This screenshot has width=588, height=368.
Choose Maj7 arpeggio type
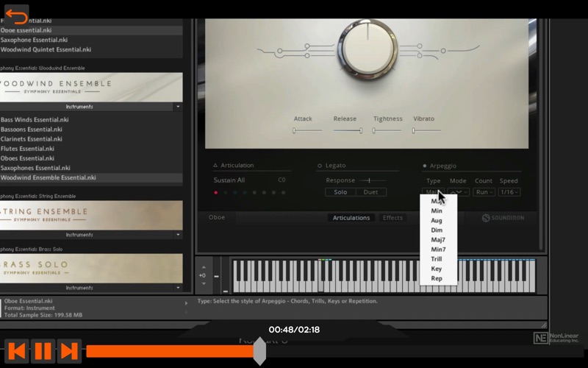tap(438, 240)
